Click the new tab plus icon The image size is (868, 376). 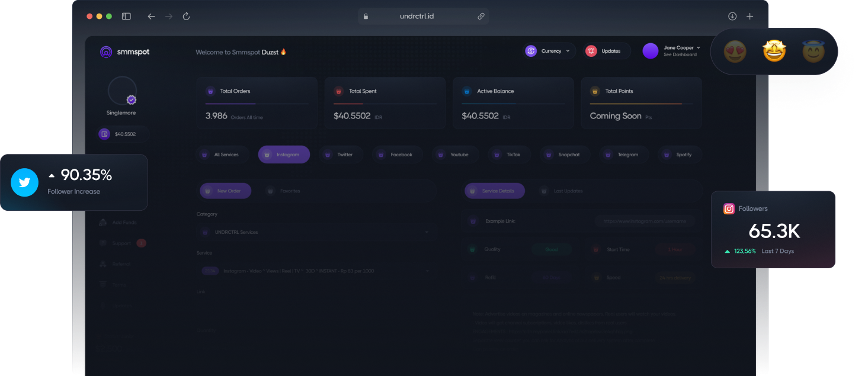coord(750,17)
